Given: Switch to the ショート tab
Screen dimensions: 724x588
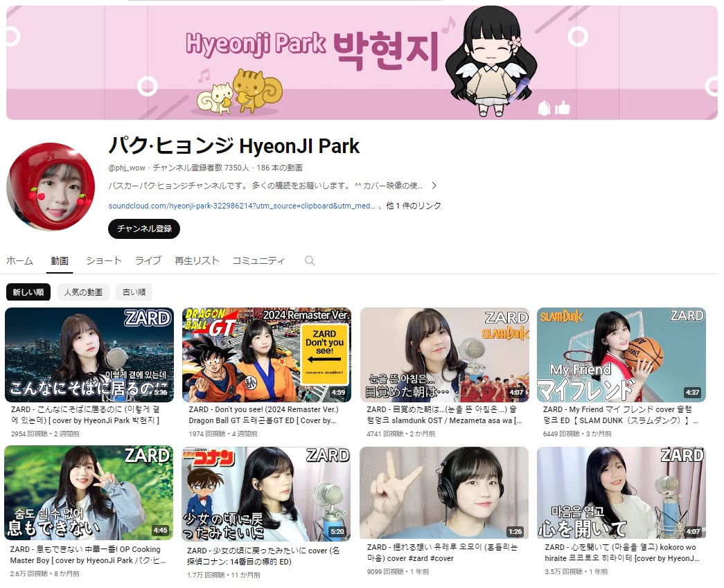Looking at the screenshot, I should [104, 261].
